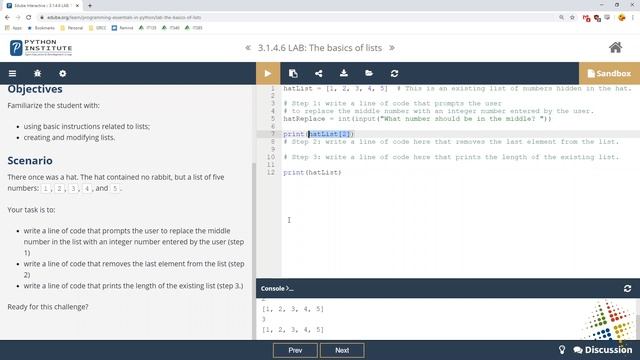Click the Console header label
Image resolution: width=640 pixels, height=360 pixels.
[x=277, y=289]
